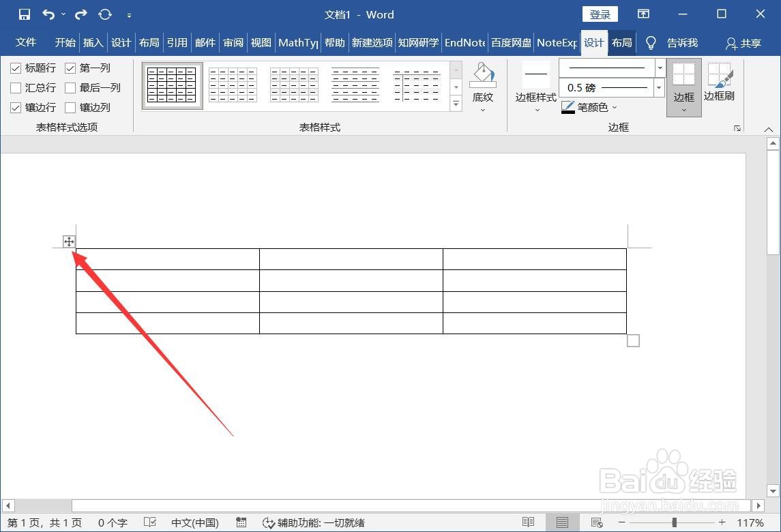Toggle the 镶边列 banded columns option
This screenshot has height=532, width=781.
71,107
